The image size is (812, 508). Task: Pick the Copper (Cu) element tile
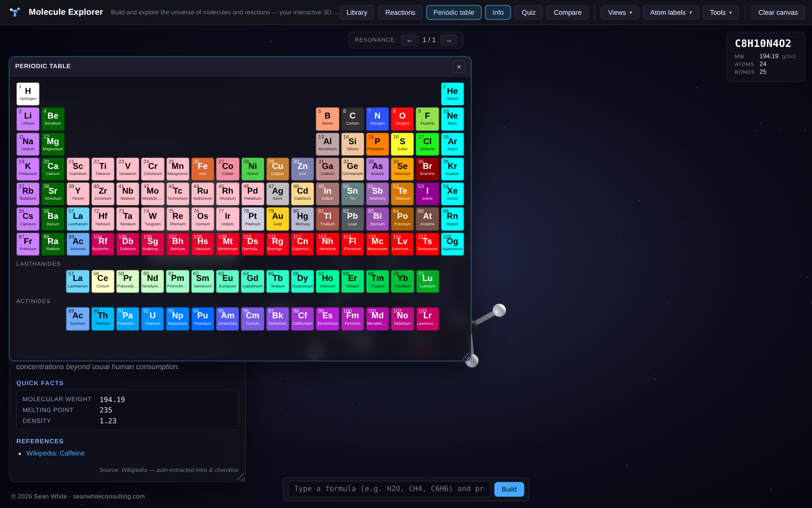coord(278,169)
